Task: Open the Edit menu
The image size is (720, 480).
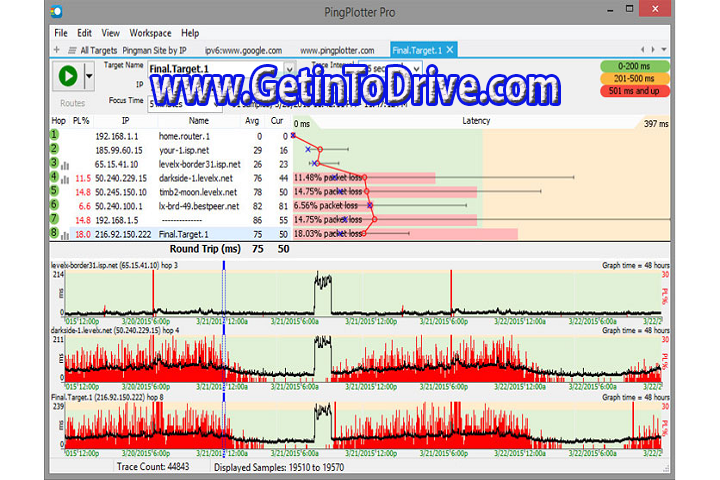Action: pos(84,33)
